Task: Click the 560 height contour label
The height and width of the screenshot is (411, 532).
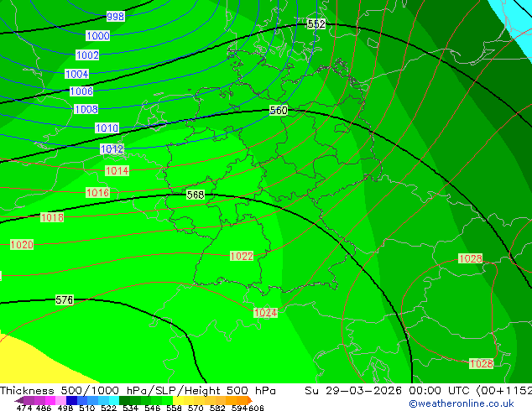Action: click(279, 110)
